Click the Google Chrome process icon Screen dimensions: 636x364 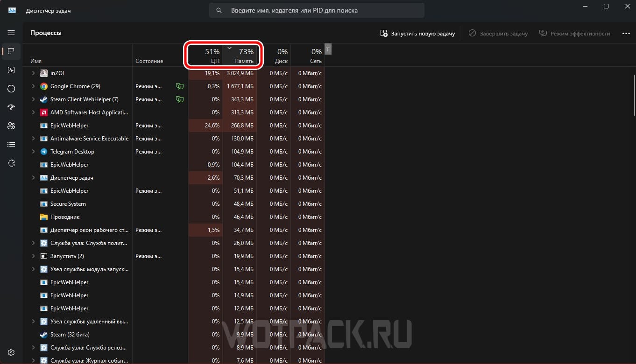point(44,86)
